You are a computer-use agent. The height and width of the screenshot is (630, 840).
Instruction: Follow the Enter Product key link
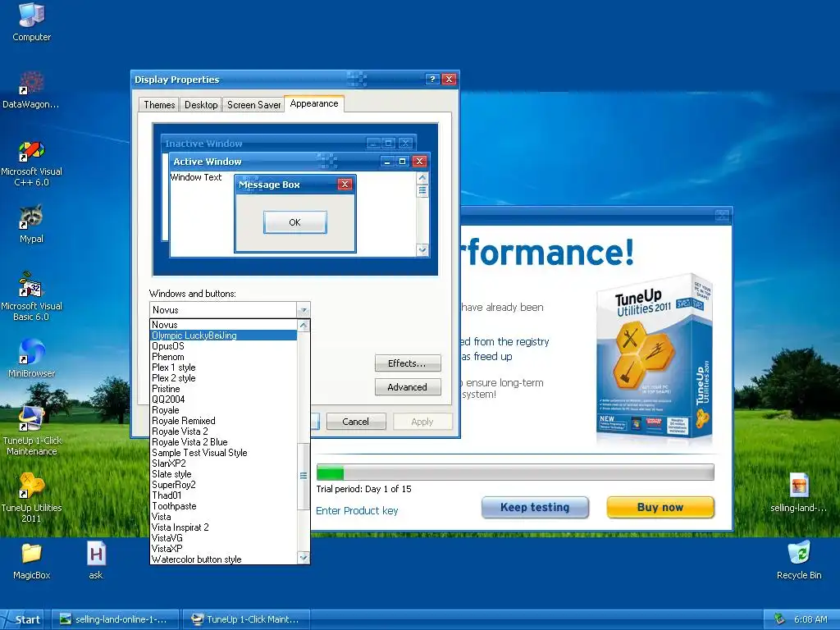pos(357,510)
